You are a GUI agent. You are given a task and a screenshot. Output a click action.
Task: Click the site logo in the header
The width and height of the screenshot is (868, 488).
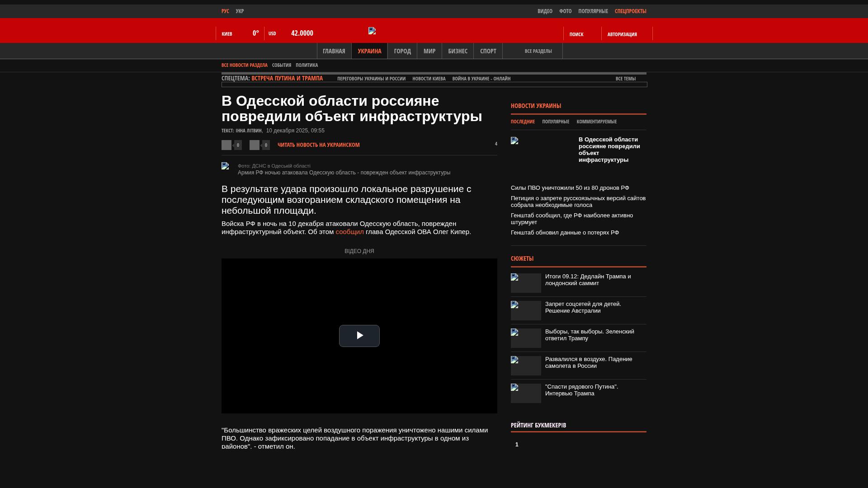pos(372,31)
